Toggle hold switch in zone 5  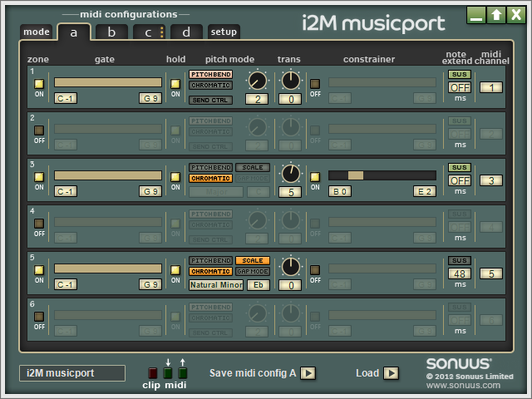click(175, 269)
